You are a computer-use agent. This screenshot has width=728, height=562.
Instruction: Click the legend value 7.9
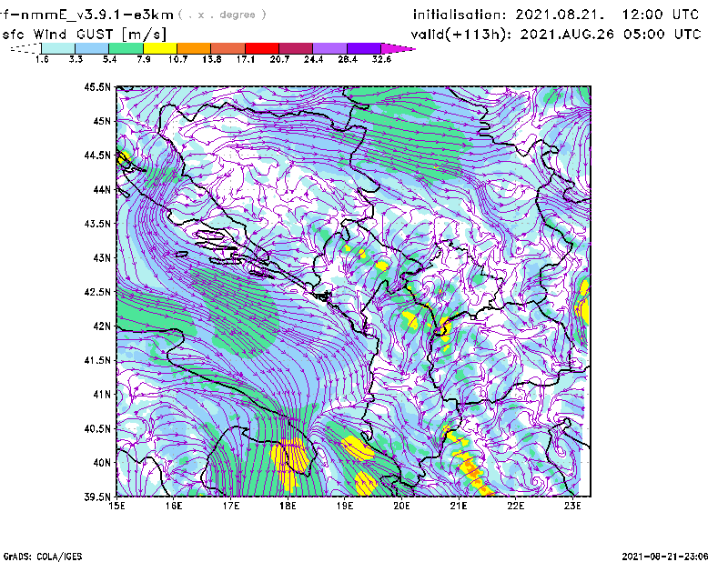(x=144, y=59)
